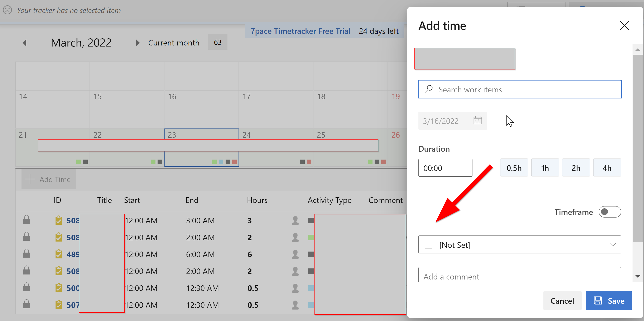Click the 6:00 AM end time cell

200,254
